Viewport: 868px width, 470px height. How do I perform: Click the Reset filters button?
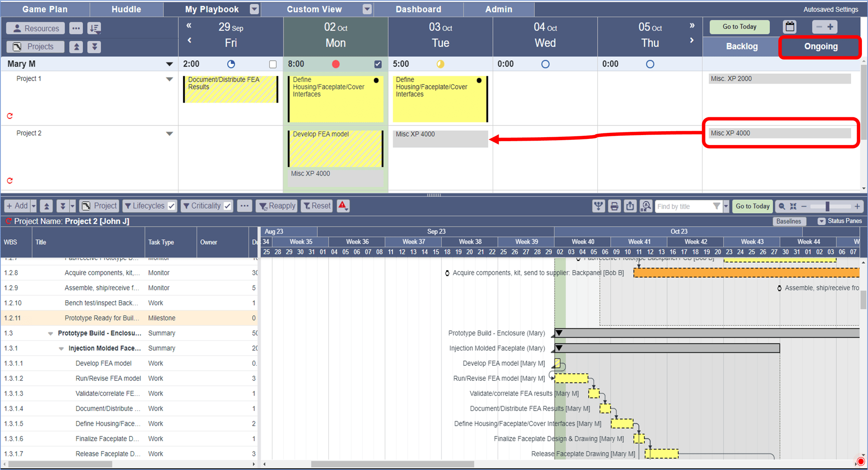(317, 206)
